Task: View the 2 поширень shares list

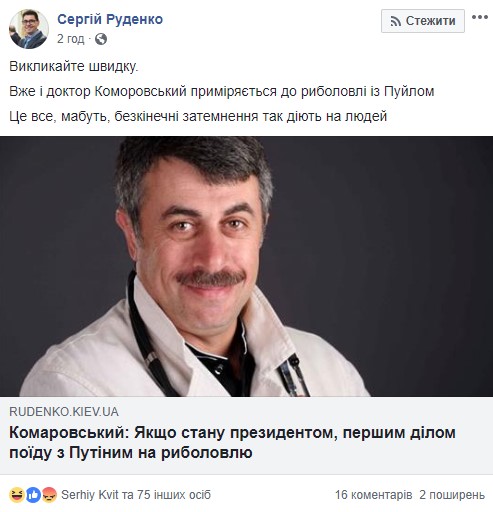Action: [452, 495]
